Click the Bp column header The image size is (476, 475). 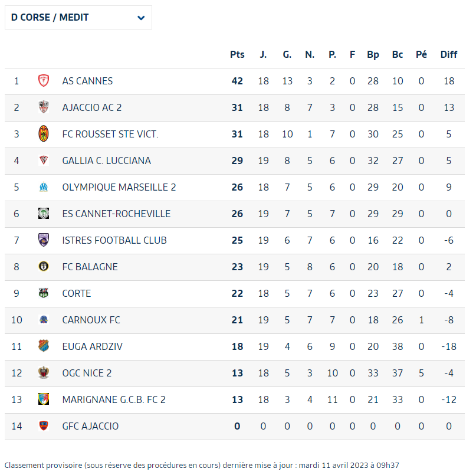tap(373, 55)
